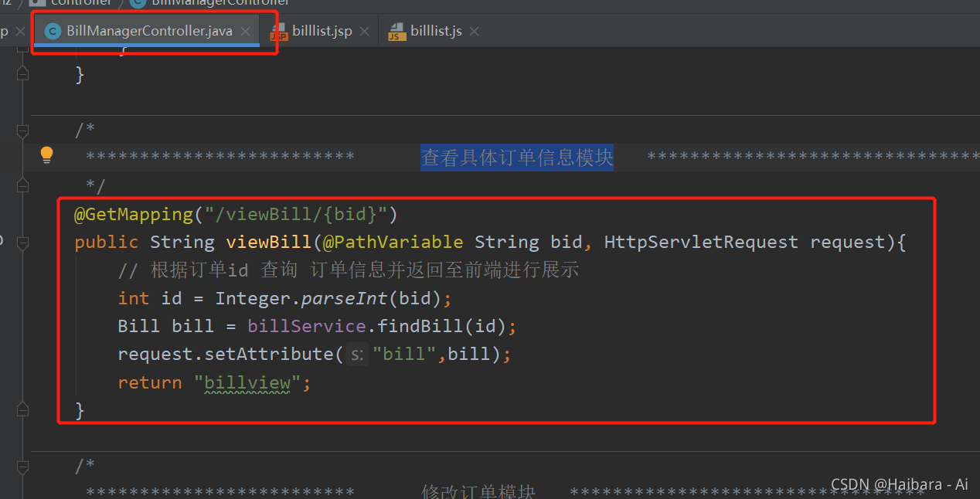The height and width of the screenshot is (499, 980).
Task: Click the "/viewBill/{bid}" mapping string
Action: (x=295, y=214)
